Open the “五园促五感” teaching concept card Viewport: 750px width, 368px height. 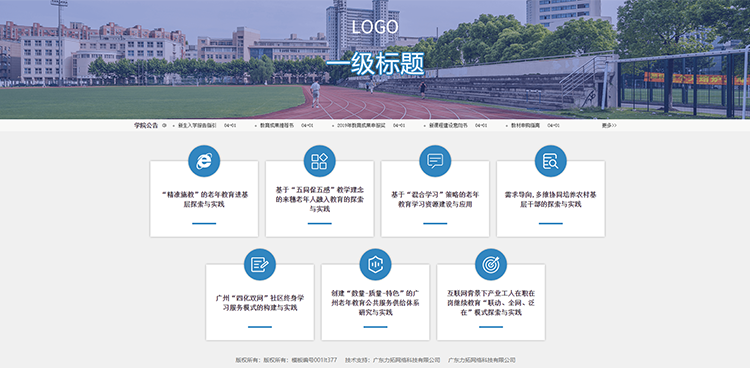click(320, 199)
